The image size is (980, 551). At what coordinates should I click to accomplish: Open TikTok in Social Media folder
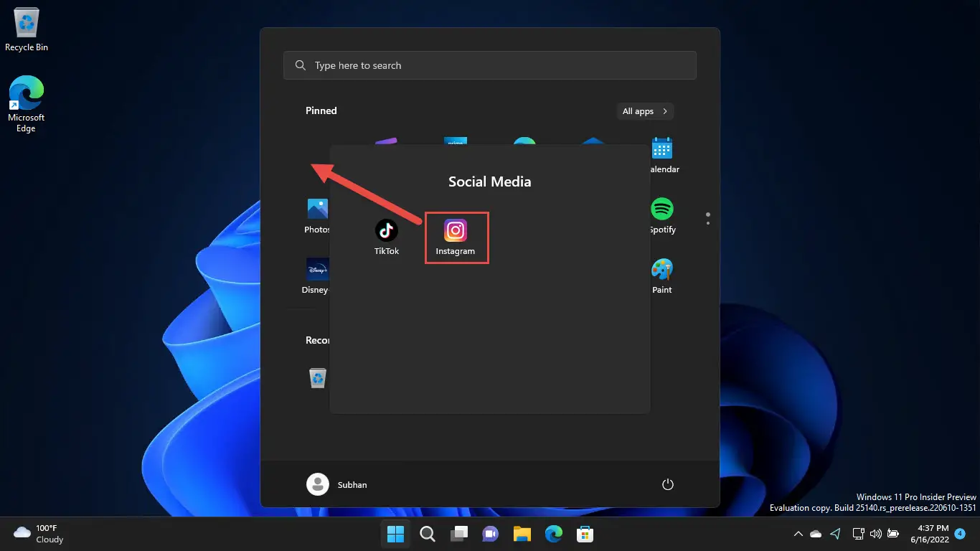(x=387, y=237)
